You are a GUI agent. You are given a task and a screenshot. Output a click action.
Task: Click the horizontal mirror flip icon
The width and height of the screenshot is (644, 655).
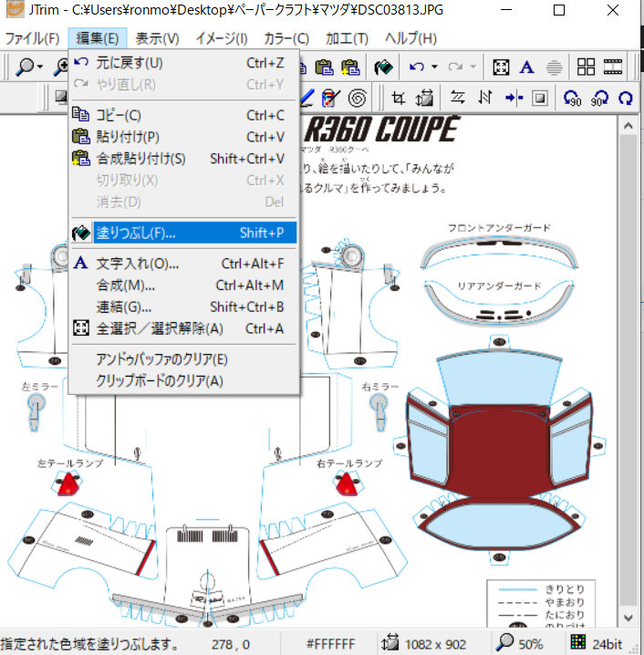[x=457, y=98]
